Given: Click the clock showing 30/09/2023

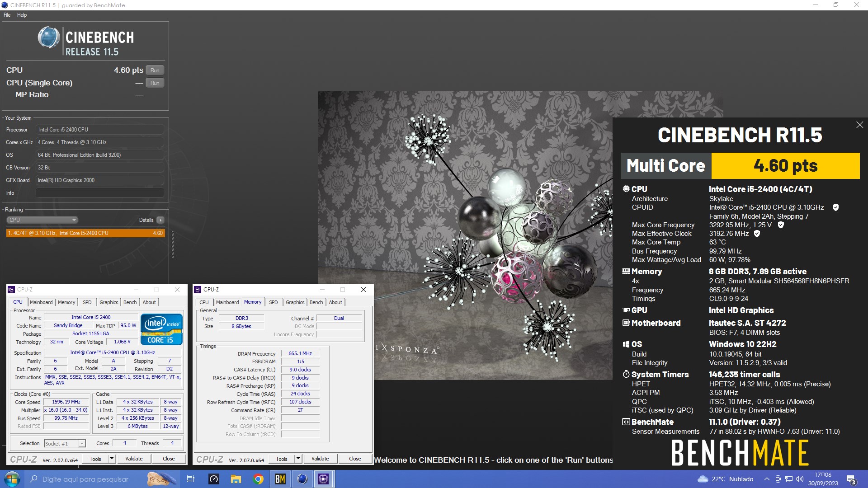Looking at the screenshot, I should pyautogui.click(x=823, y=479).
